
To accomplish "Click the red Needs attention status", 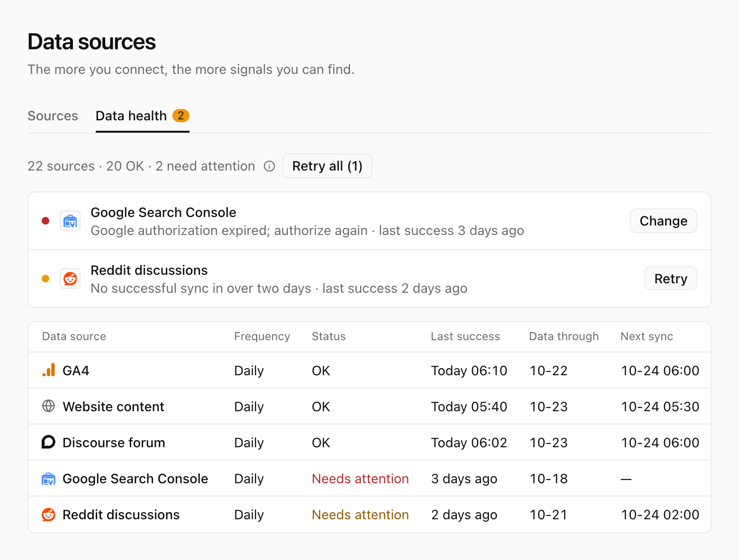I will point(360,479).
